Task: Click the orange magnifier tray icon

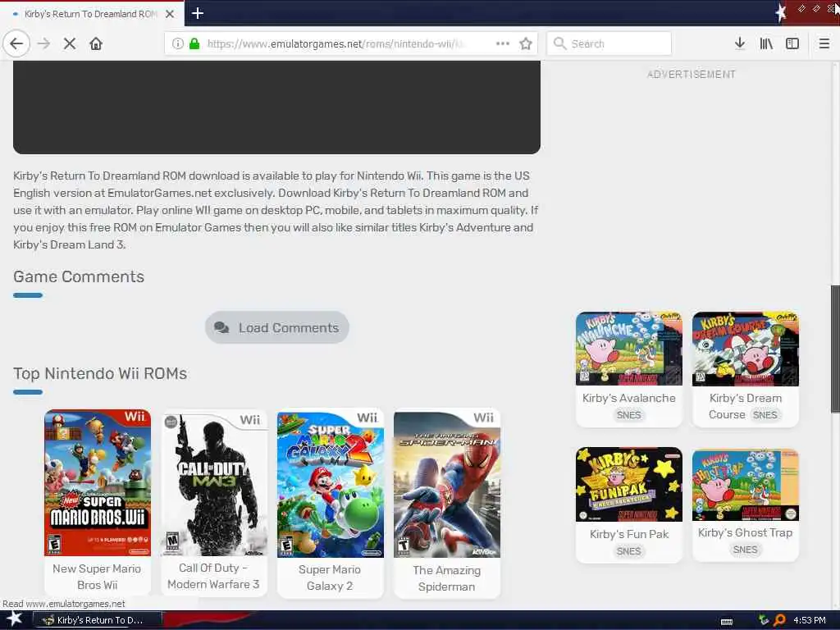Action: pyautogui.click(x=779, y=620)
